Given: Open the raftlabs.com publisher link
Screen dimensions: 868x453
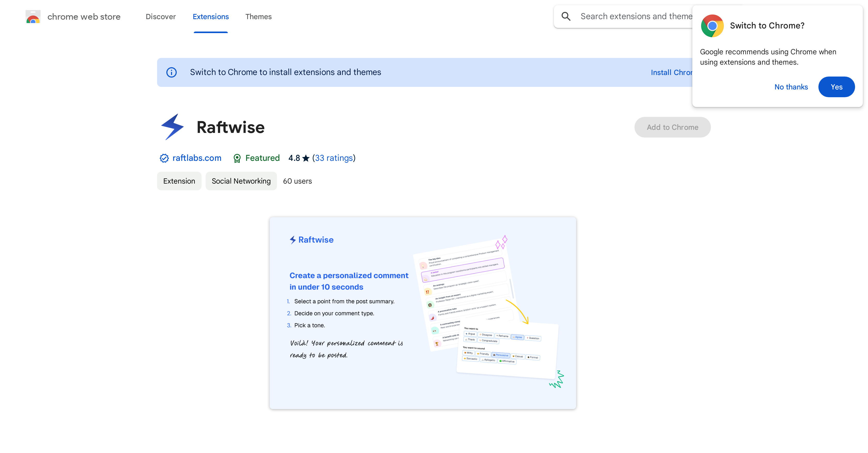Looking at the screenshot, I should 197,158.
